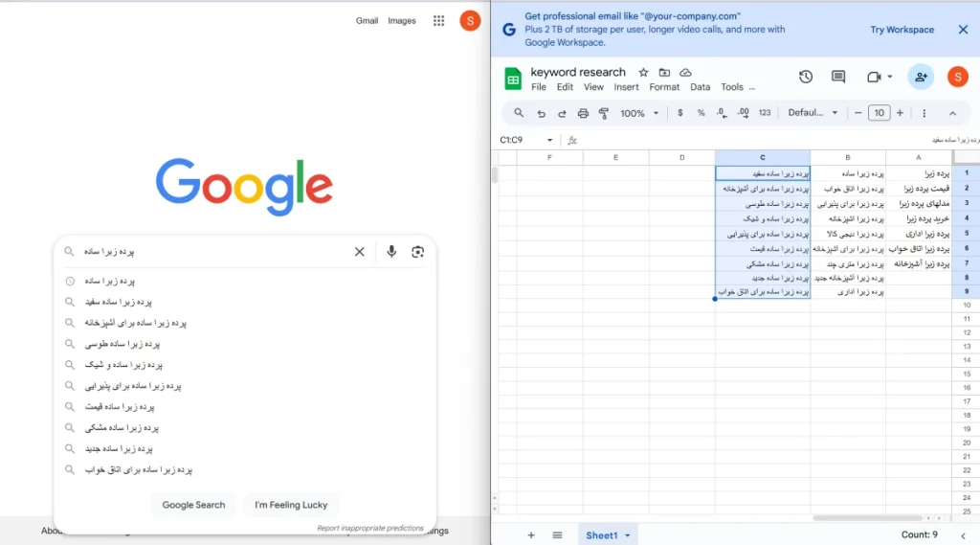
Task: Decrease decimal places
Action: 722,113
